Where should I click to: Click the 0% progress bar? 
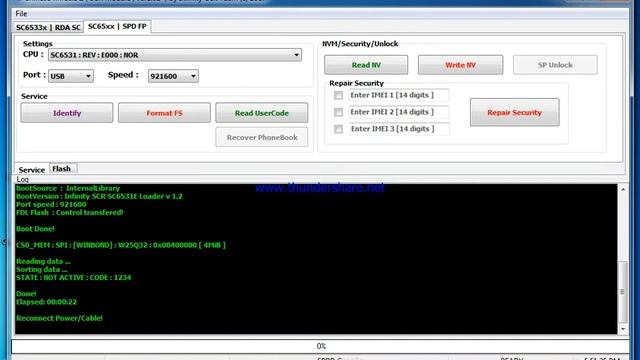pos(320,346)
